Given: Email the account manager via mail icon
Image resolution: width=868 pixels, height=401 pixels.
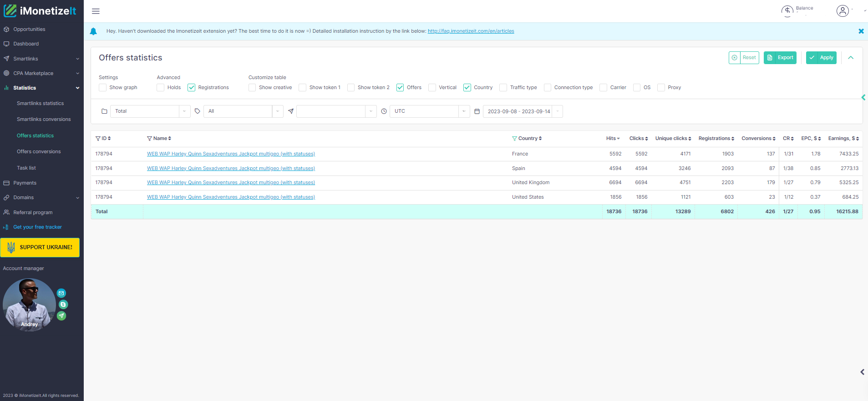Looking at the screenshot, I should pyautogui.click(x=61, y=293).
